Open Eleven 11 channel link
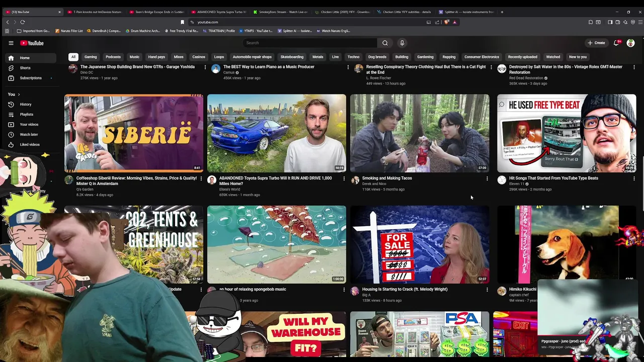This screenshot has width=644, height=362. [517, 184]
